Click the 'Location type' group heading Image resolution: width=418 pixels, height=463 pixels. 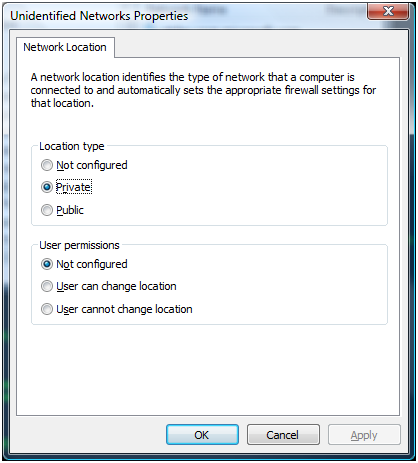[72, 146]
